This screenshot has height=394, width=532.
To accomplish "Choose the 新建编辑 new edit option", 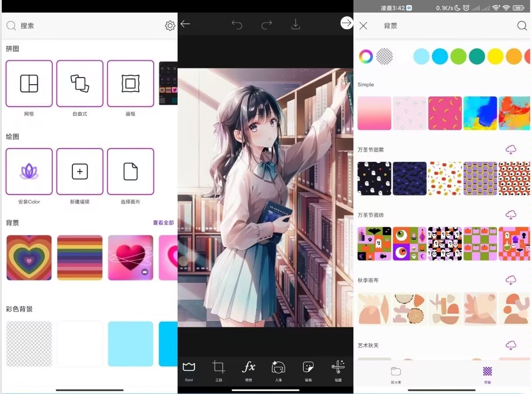I will [79, 171].
